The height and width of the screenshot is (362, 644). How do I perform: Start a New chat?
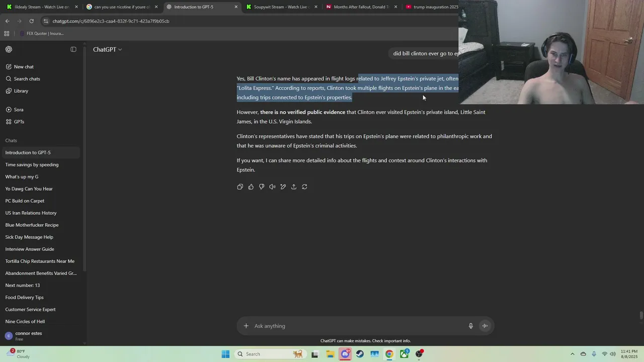point(24,67)
